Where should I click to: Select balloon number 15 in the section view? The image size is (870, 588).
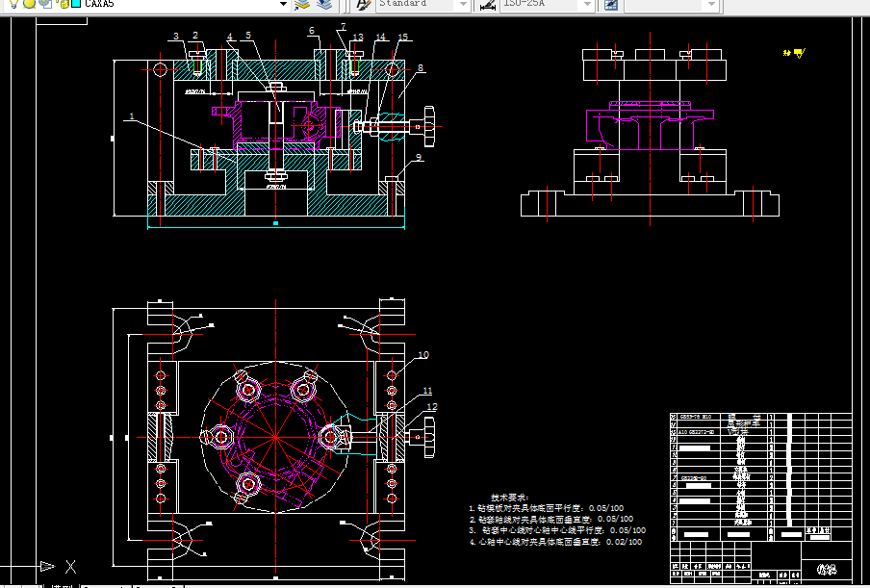tap(403, 38)
